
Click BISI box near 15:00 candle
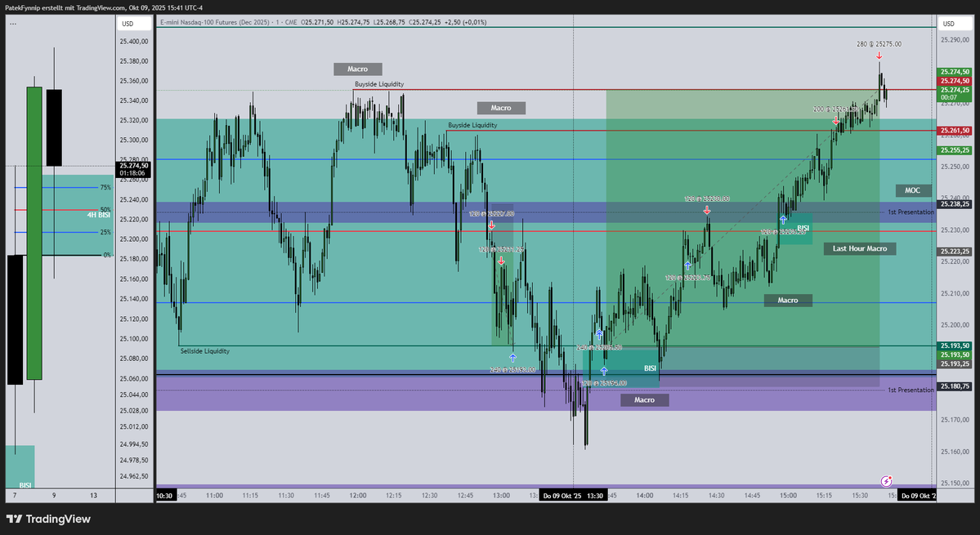(x=795, y=229)
